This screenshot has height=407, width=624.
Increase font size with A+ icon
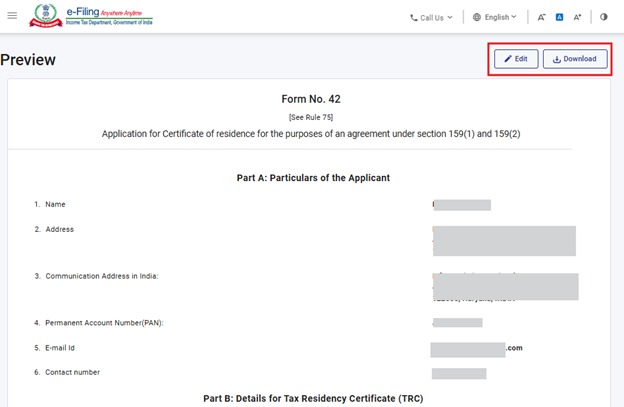click(x=577, y=17)
